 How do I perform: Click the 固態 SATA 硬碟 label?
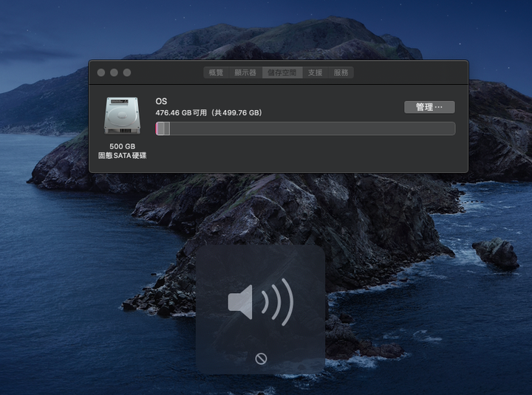[x=122, y=156]
